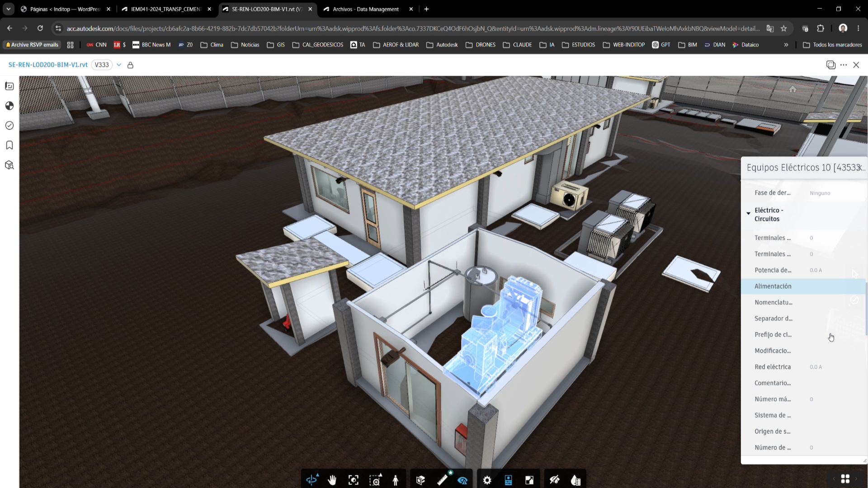
Task: Open the more options ellipsis menu
Action: point(844,65)
